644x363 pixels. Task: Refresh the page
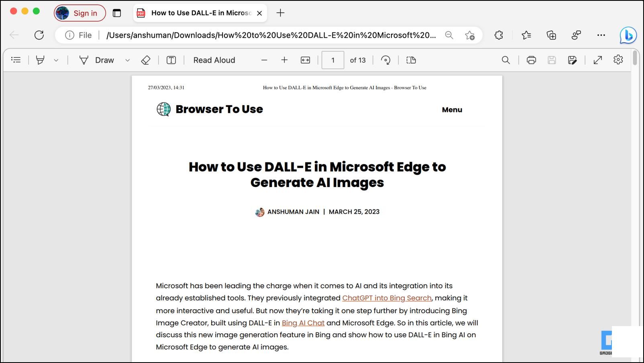pos(39,35)
